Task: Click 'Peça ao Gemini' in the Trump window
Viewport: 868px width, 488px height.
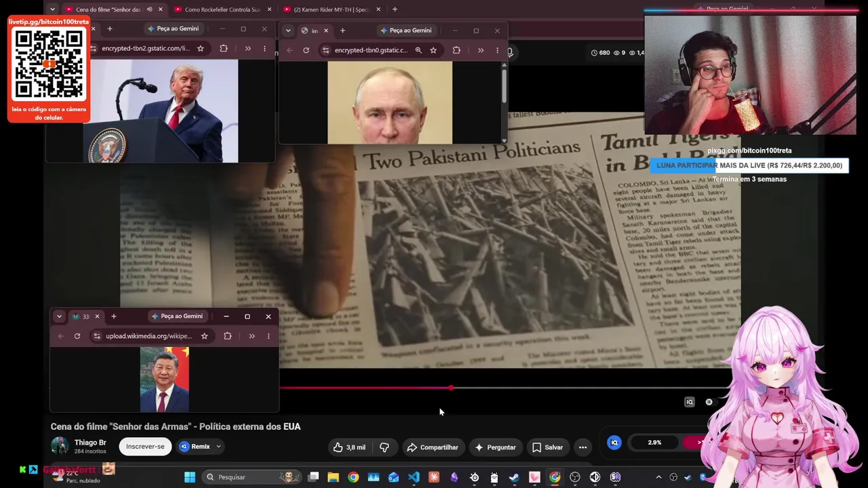Action: pyautogui.click(x=174, y=29)
